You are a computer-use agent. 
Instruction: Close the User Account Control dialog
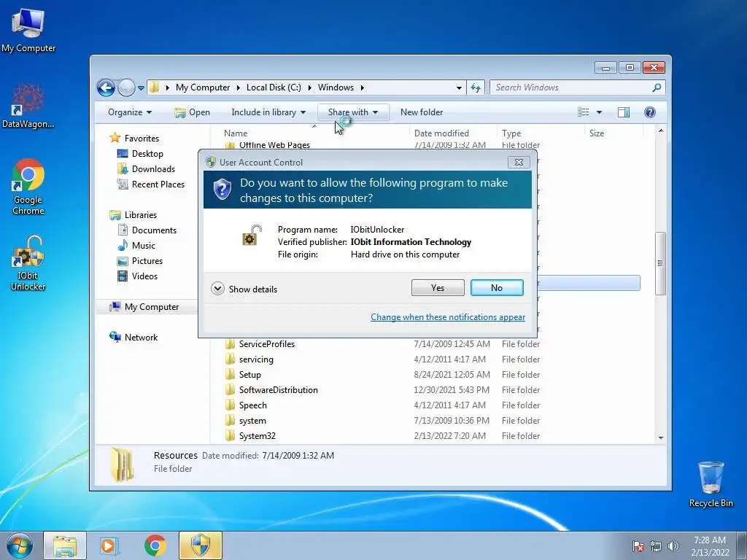coord(519,163)
